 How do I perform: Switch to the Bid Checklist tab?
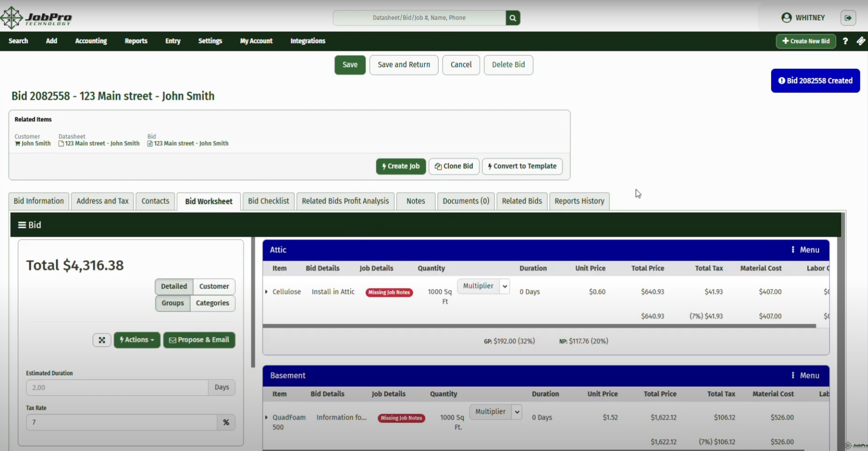coord(268,201)
